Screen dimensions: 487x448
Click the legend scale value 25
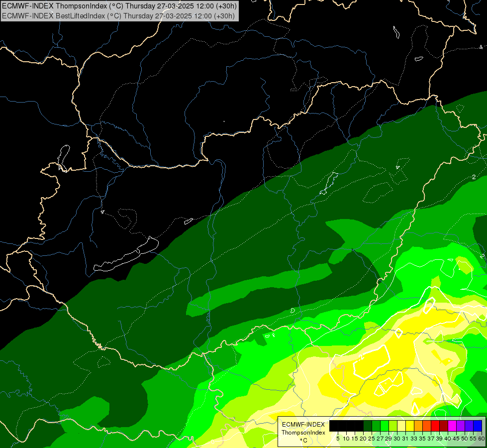372,439
